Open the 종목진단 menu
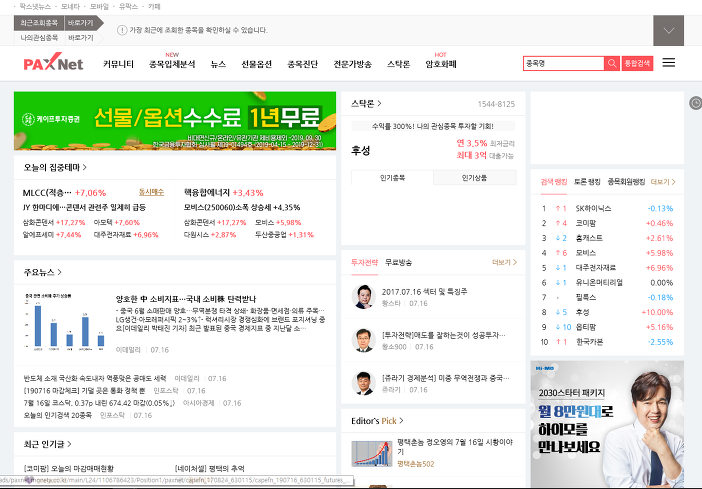This screenshot has width=702, height=489. tap(303, 64)
